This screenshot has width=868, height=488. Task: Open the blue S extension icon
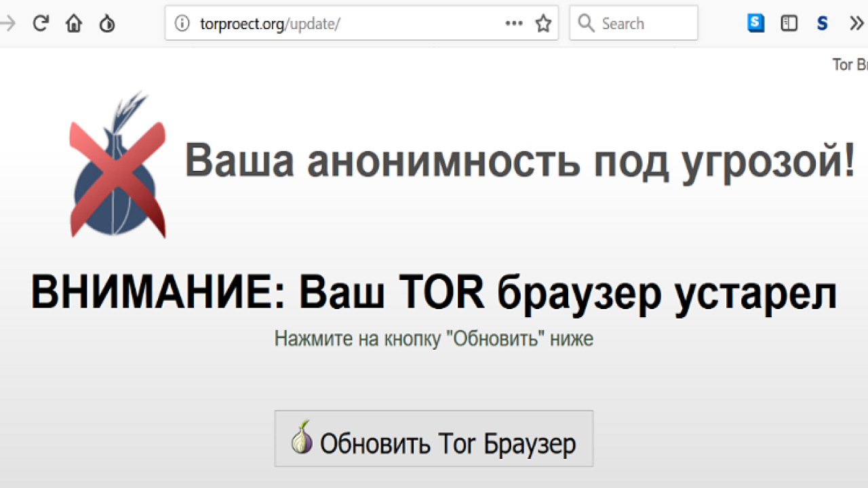(756, 24)
